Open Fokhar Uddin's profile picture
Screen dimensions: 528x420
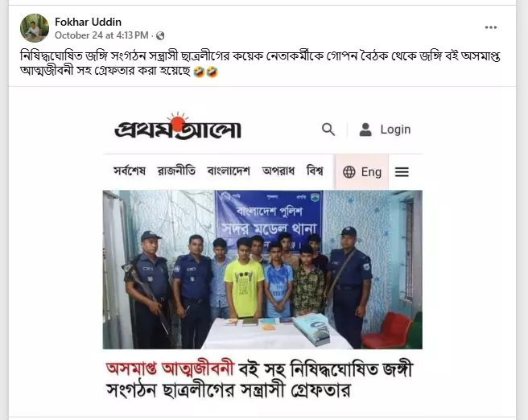[35, 28]
